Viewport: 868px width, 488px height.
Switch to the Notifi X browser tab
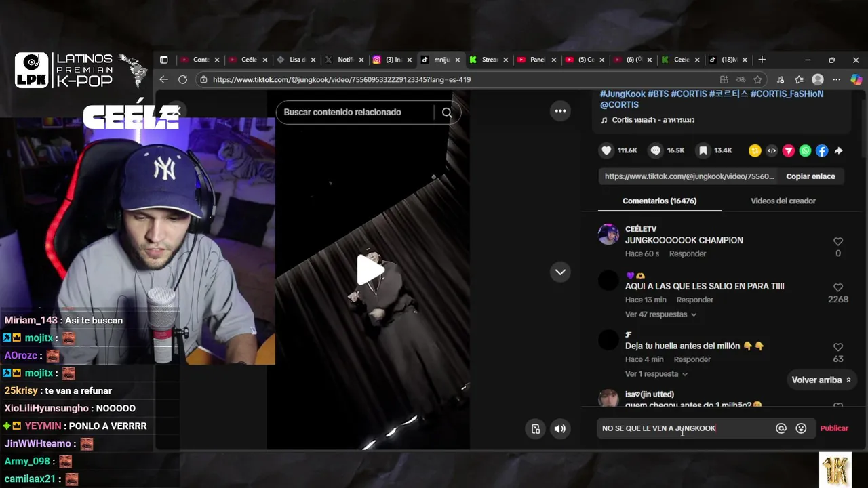344,60
